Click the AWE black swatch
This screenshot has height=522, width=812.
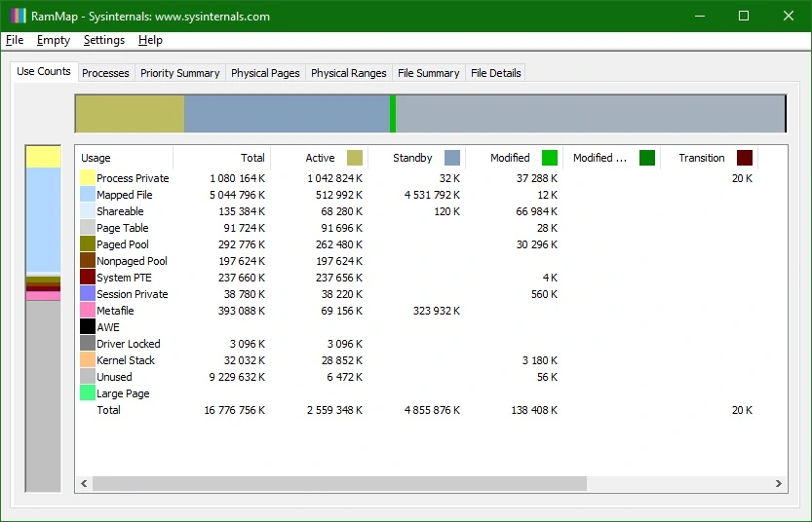click(88, 327)
